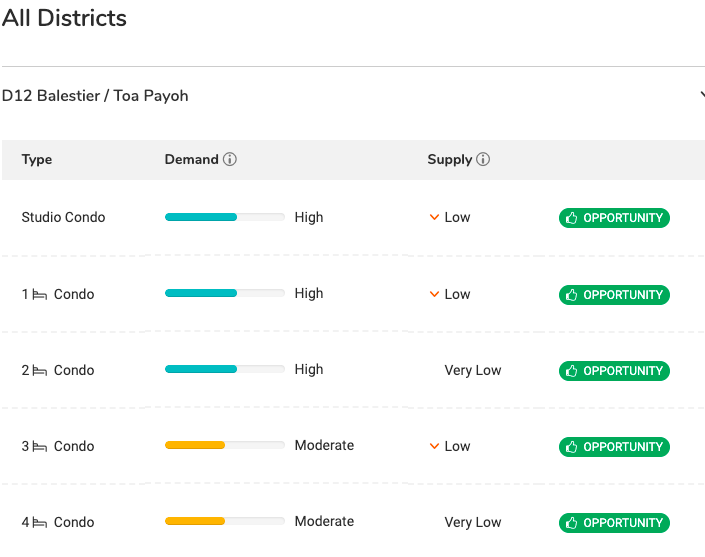
Task: Click the info icon next to Supply
Action: pyautogui.click(x=483, y=160)
